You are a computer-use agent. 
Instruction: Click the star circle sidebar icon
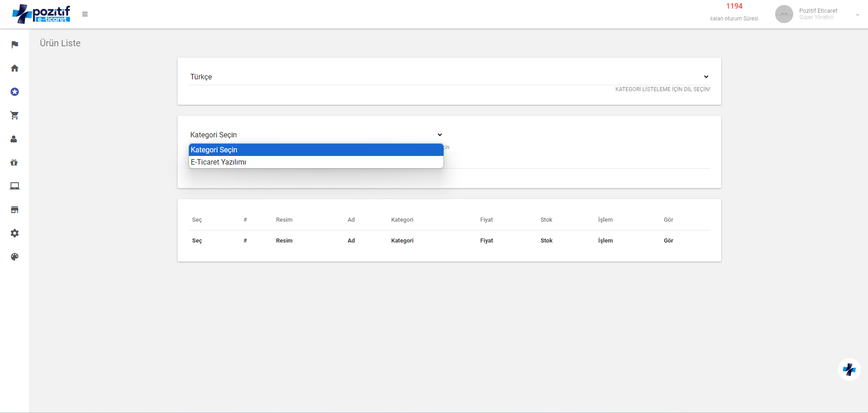pos(14,92)
